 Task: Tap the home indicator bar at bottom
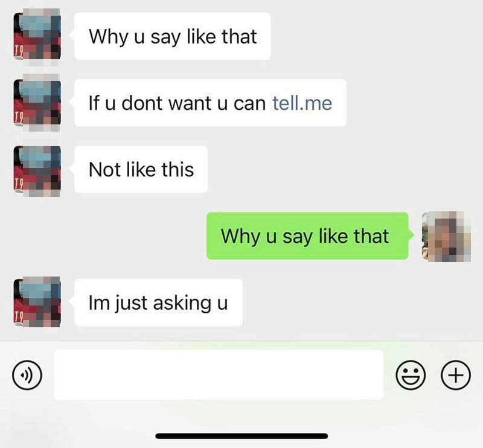pos(241,436)
